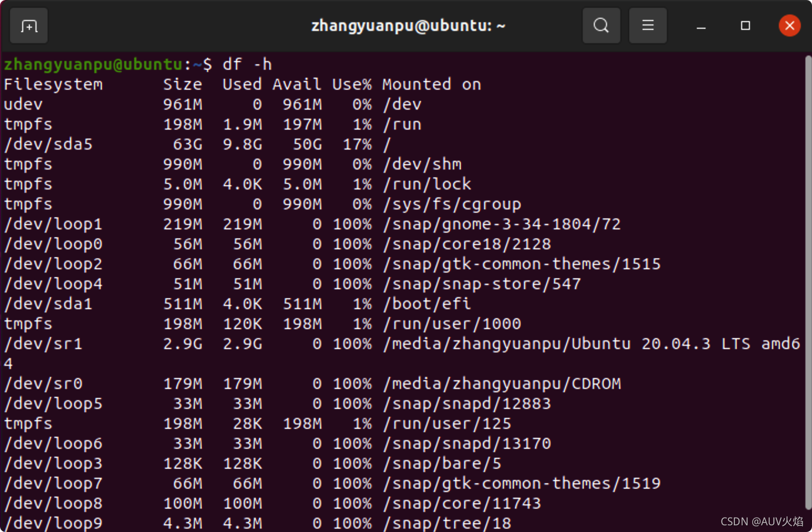This screenshot has width=812, height=532.
Task: Click the /dev/loop6 filesystem name
Action: 53,444
